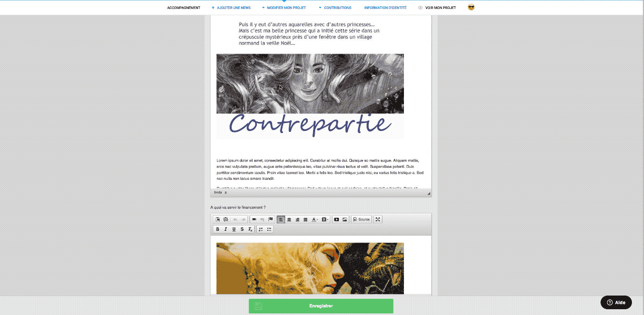Click the remove format icon
This screenshot has height=315, width=644.
click(x=251, y=229)
